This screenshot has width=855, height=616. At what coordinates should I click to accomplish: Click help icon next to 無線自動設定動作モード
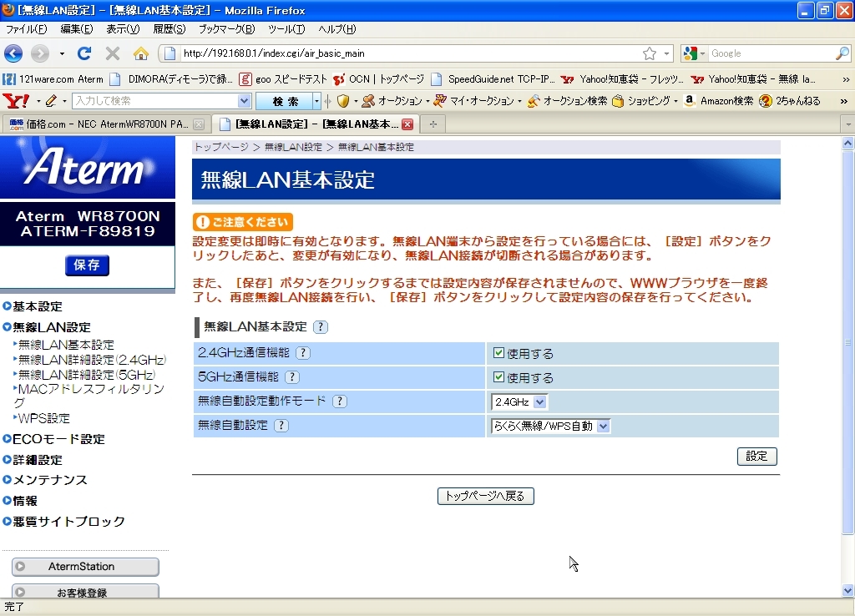[339, 401]
